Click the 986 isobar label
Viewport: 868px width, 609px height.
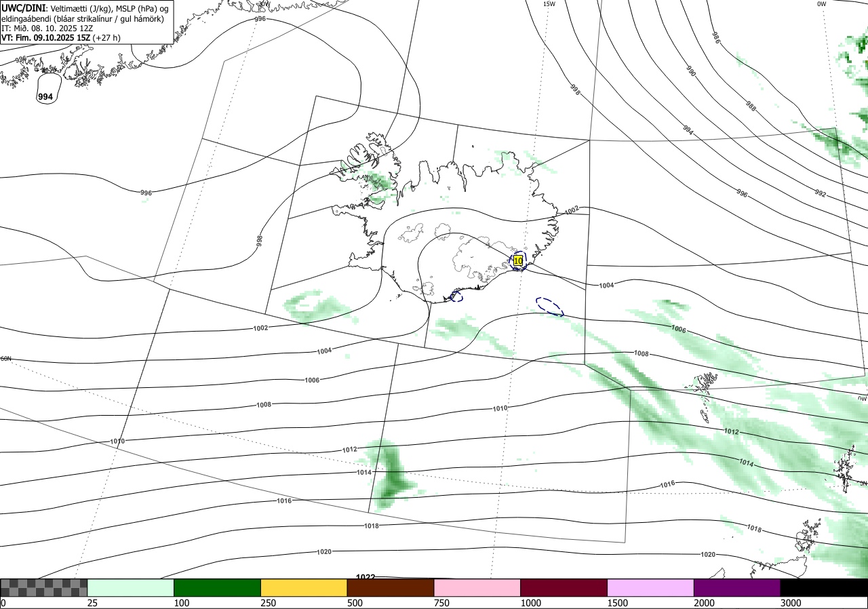point(716,37)
